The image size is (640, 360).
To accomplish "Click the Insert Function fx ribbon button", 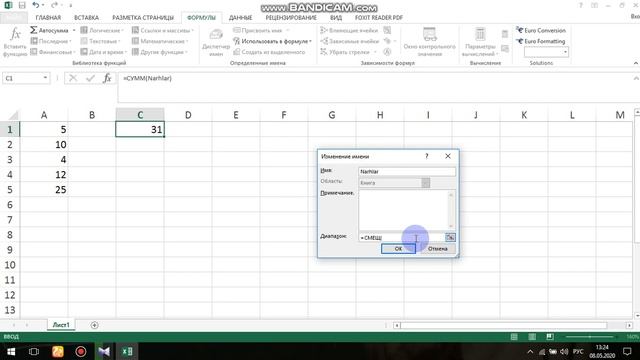I will click(15, 42).
